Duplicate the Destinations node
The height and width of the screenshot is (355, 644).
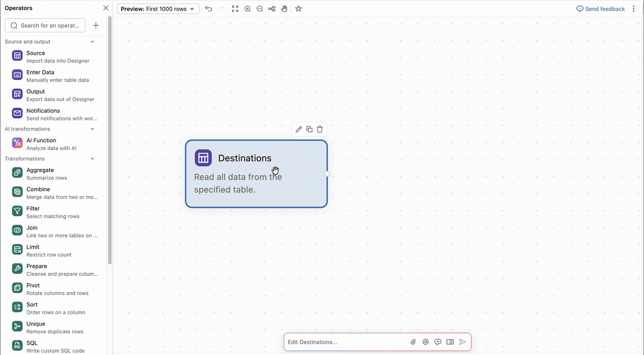(309, 129)
